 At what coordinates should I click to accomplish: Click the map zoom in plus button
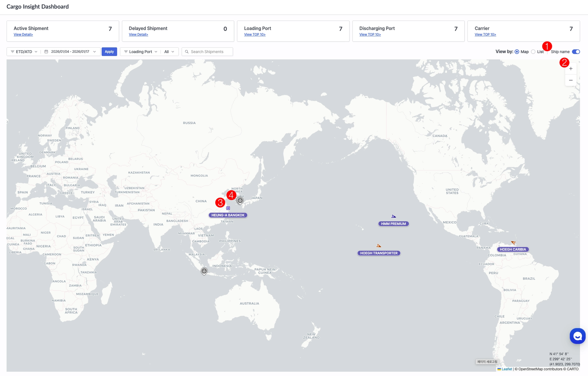(571, 69)
